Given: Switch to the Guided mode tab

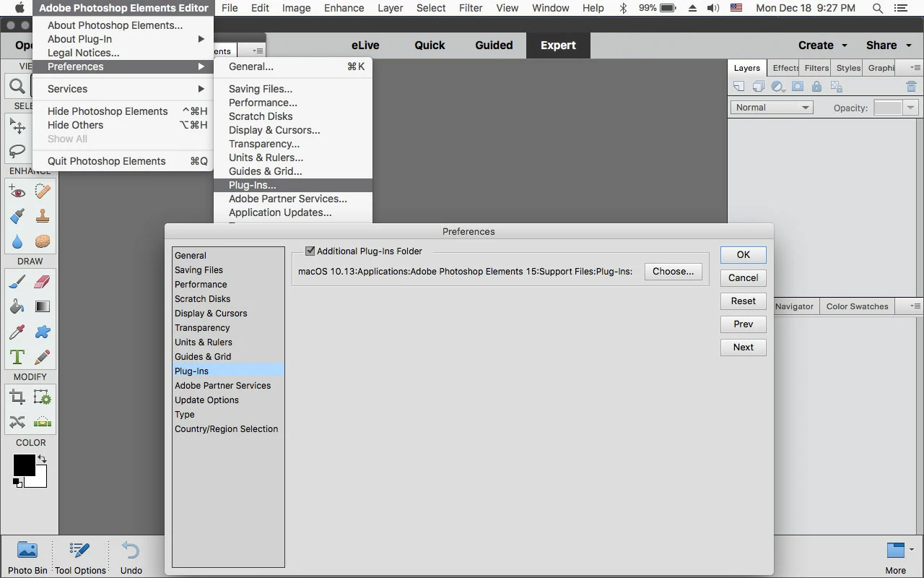Looking at the screenshot, I should [494, 45].
